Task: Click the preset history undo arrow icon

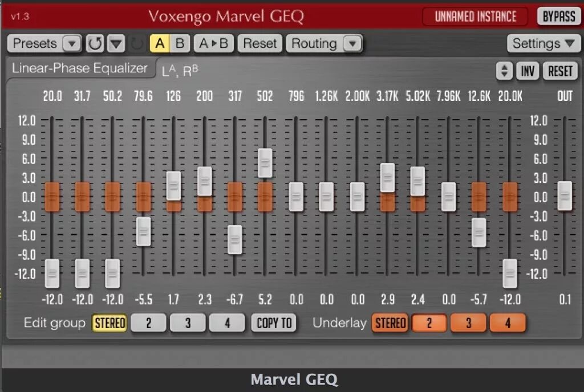Action: click(x=95, y=43)
